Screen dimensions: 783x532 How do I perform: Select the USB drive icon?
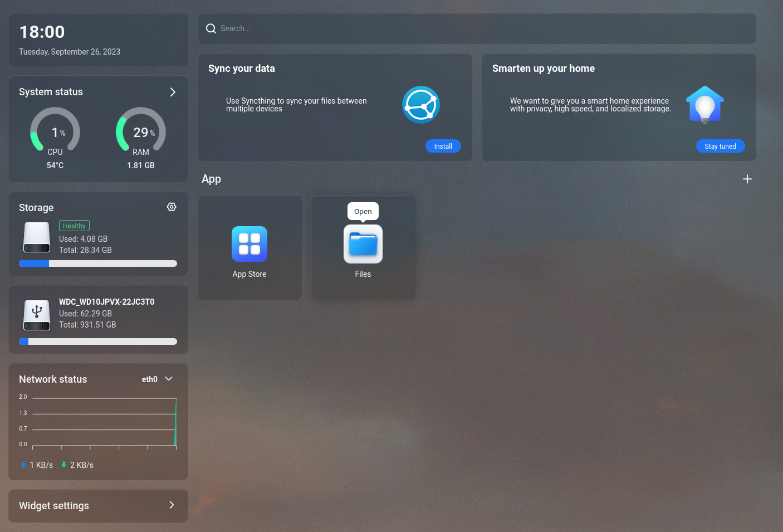[37, 315]
